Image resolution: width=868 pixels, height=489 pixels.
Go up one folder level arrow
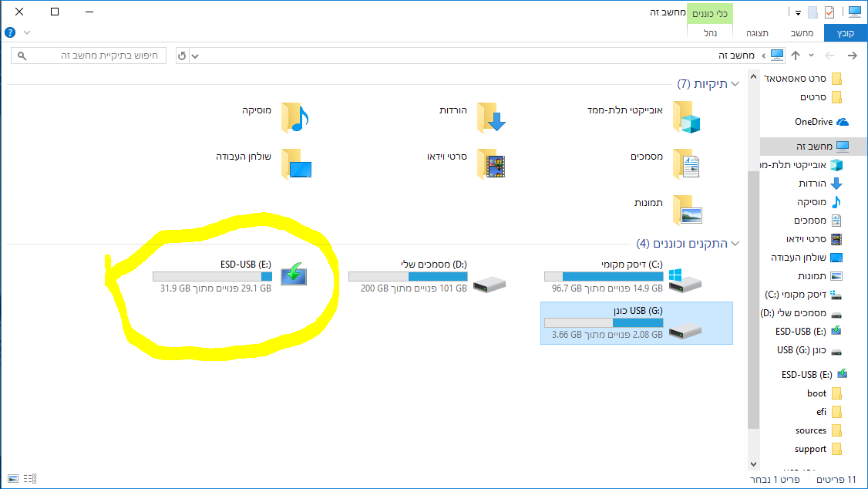point(796,56)
